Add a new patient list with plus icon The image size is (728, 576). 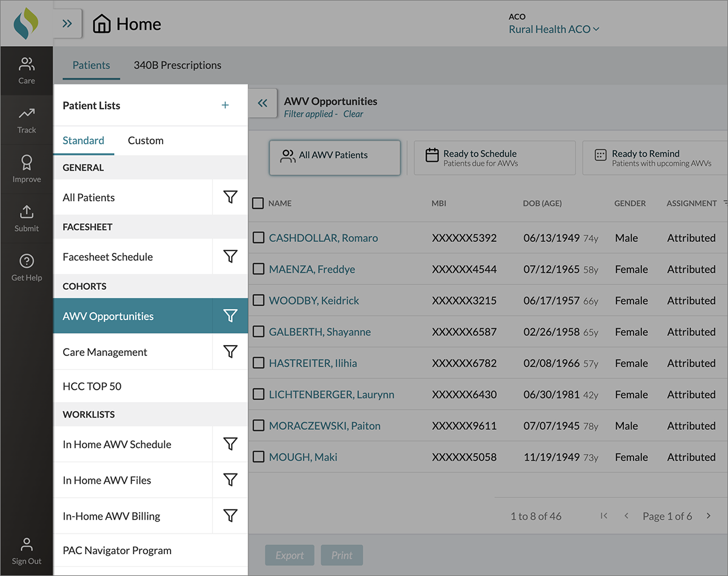pyautogui.click(x=225, y=105)
